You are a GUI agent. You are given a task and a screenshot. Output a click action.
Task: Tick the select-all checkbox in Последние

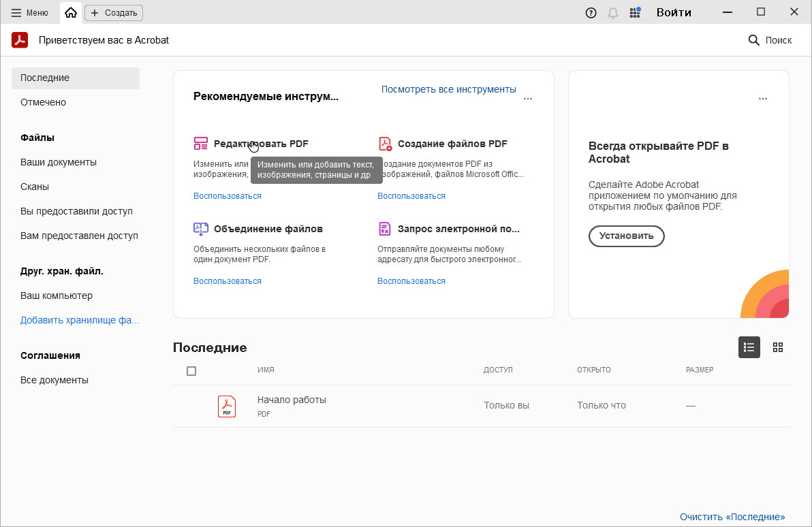coord(191,370)
